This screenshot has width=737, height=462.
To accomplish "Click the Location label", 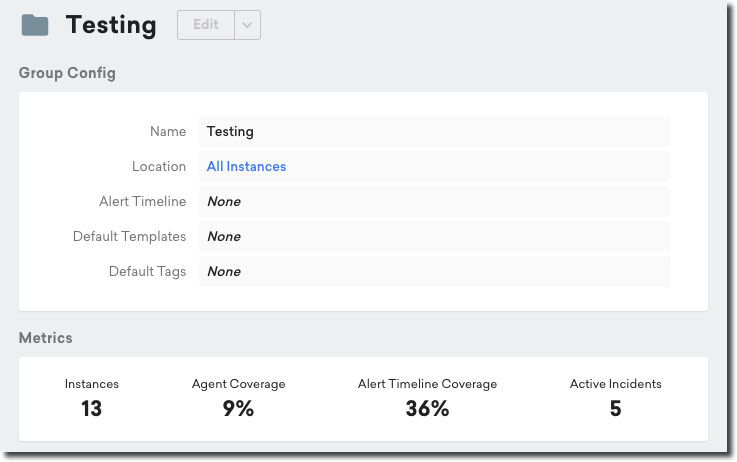I will [159, 167].
